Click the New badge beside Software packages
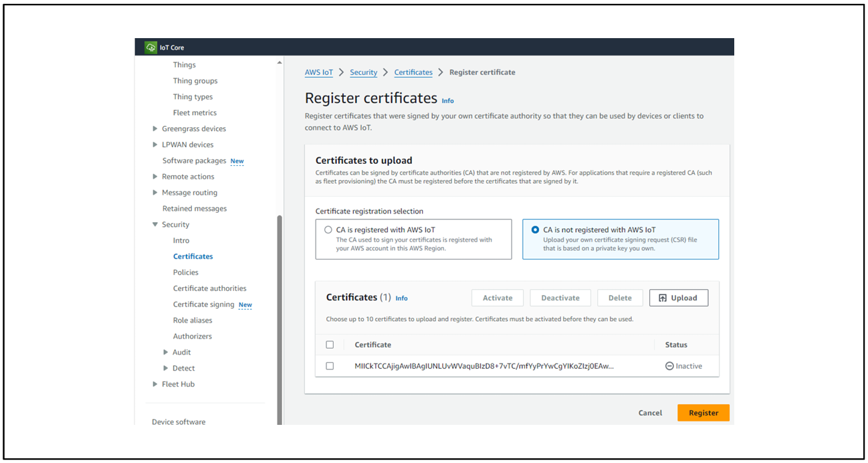Image resolution: width=868 pixels, height=463 pixels. click(x=237, y=161)
